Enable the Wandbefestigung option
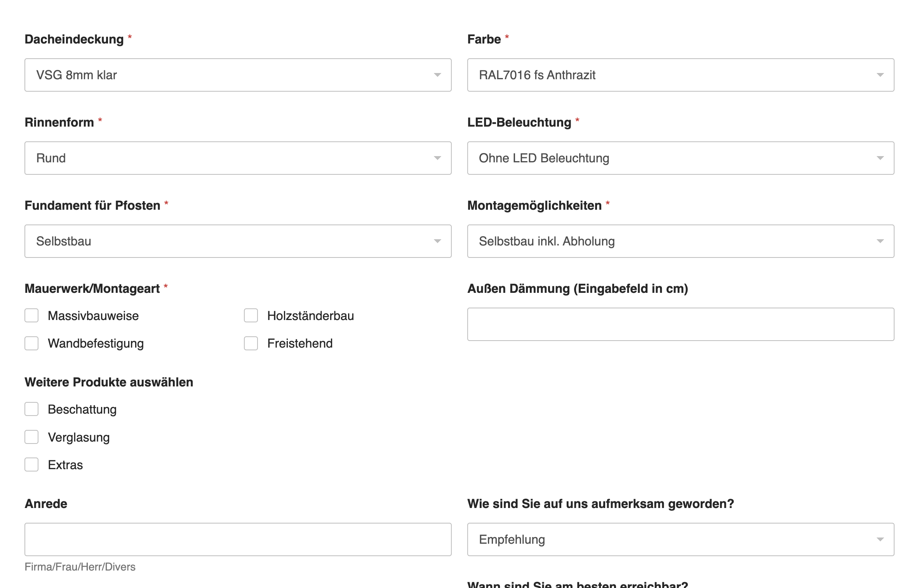 (31, 343)
